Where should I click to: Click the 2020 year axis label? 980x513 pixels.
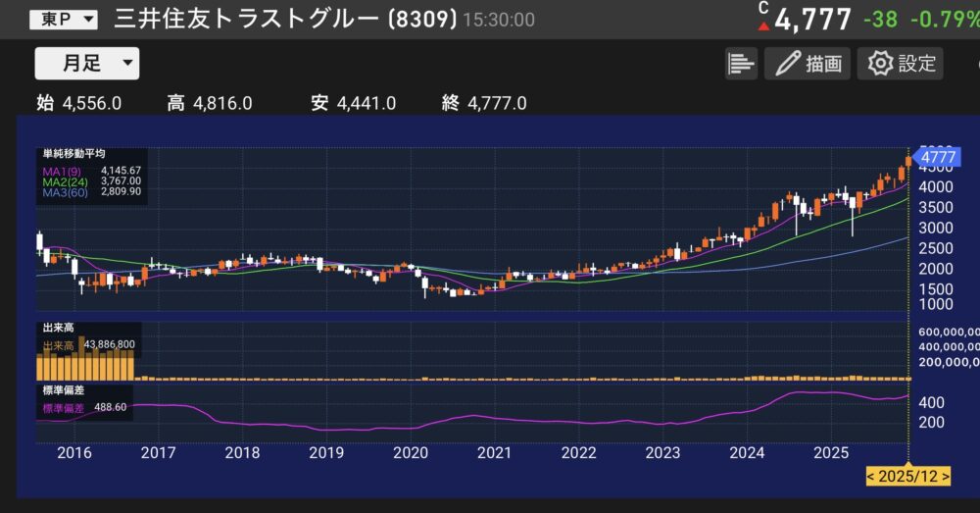[410, 452]
